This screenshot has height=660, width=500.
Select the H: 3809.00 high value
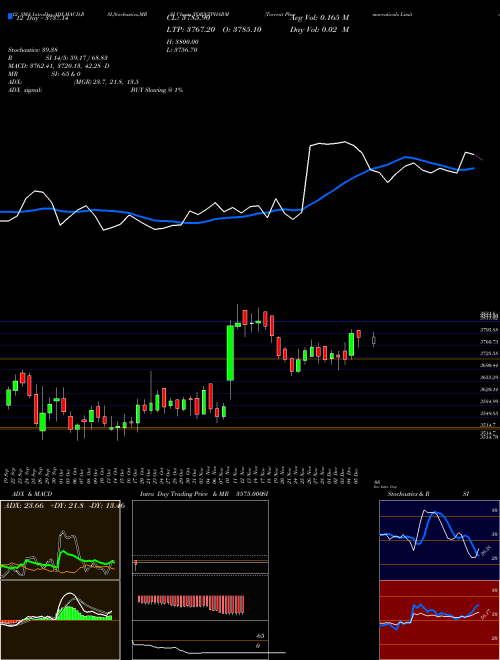tap(183, 42)
